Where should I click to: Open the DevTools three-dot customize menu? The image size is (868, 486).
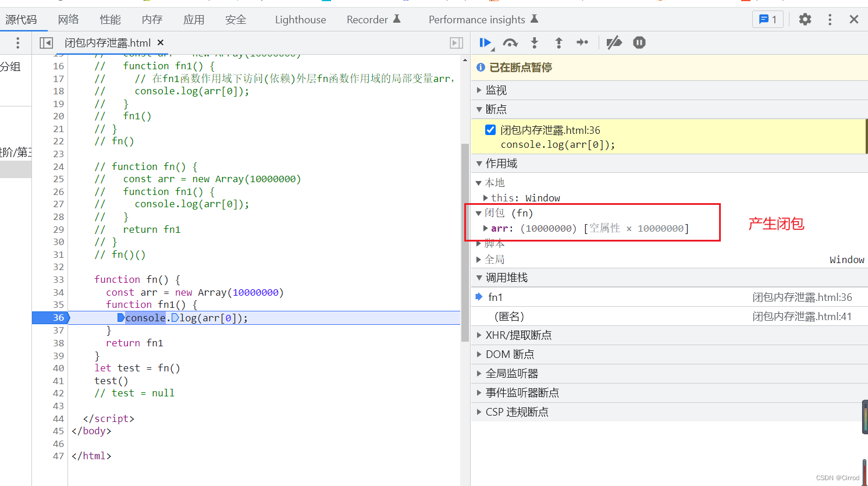830,19
